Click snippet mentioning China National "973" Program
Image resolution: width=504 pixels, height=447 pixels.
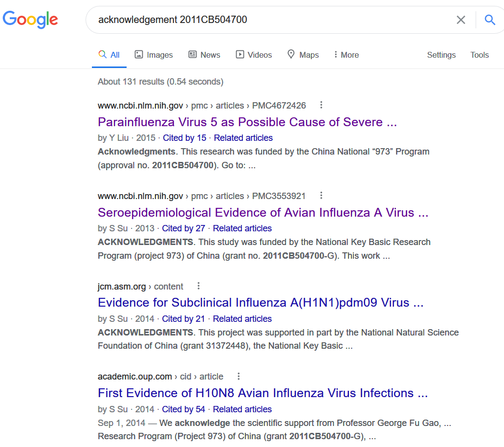click(x=263, y=158)
